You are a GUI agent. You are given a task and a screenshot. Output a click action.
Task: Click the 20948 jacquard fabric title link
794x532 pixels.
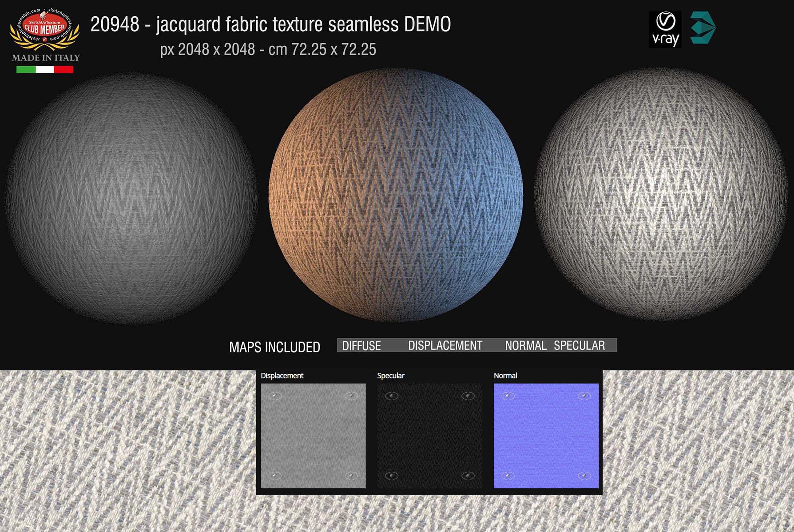point(270,25)
